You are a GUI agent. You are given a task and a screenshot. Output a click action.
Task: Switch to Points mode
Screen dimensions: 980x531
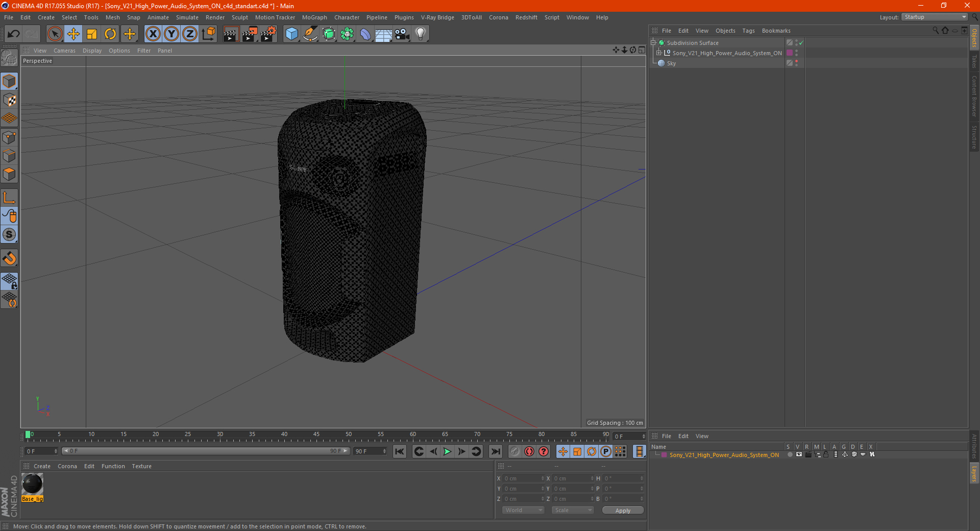[9, 137]
